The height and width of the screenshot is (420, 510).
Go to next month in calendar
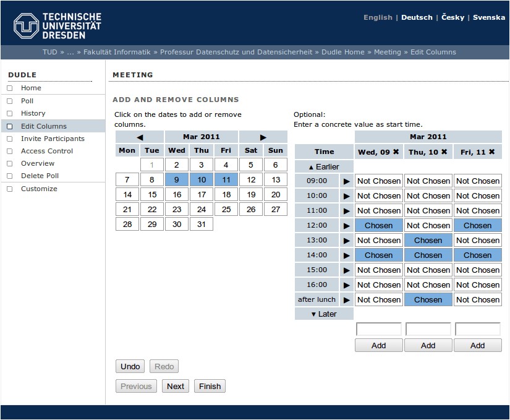(263, 137)
